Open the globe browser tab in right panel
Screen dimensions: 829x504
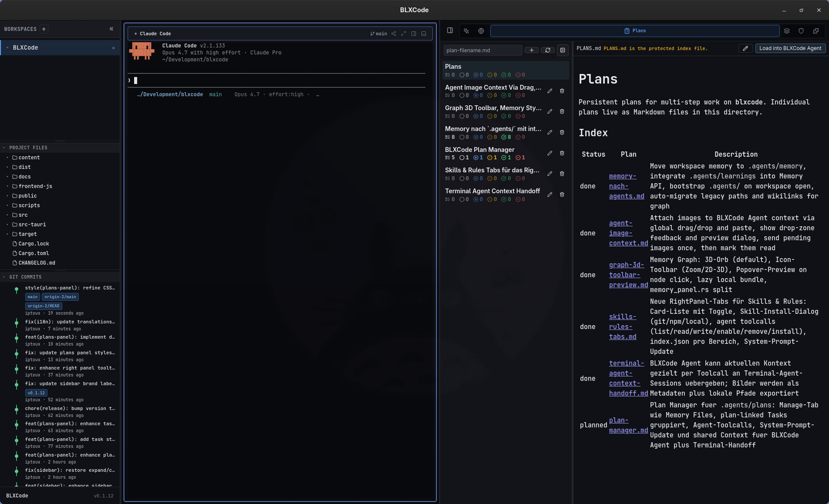click(x=481, y=31)
